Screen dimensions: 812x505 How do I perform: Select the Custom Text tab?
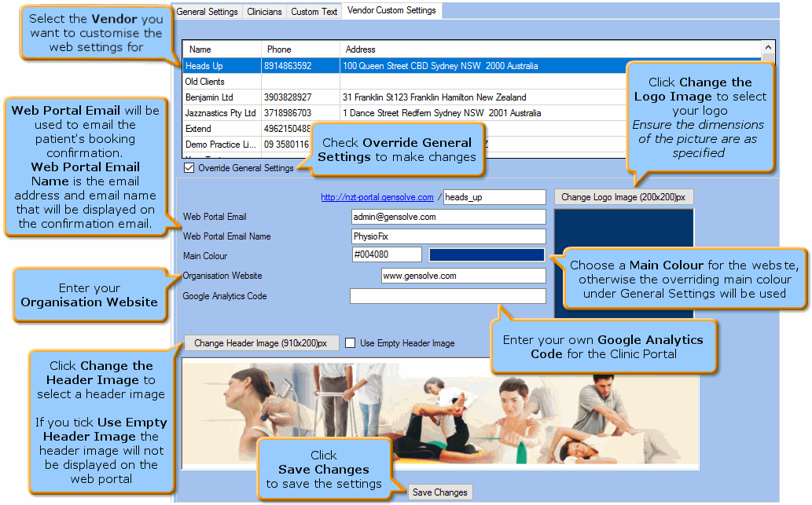click(314, 12)
